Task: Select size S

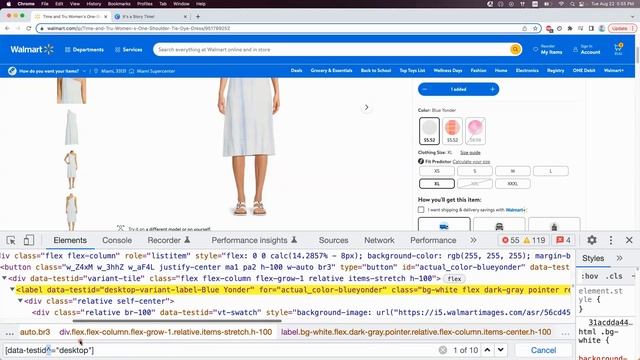Action: point(475,171)
